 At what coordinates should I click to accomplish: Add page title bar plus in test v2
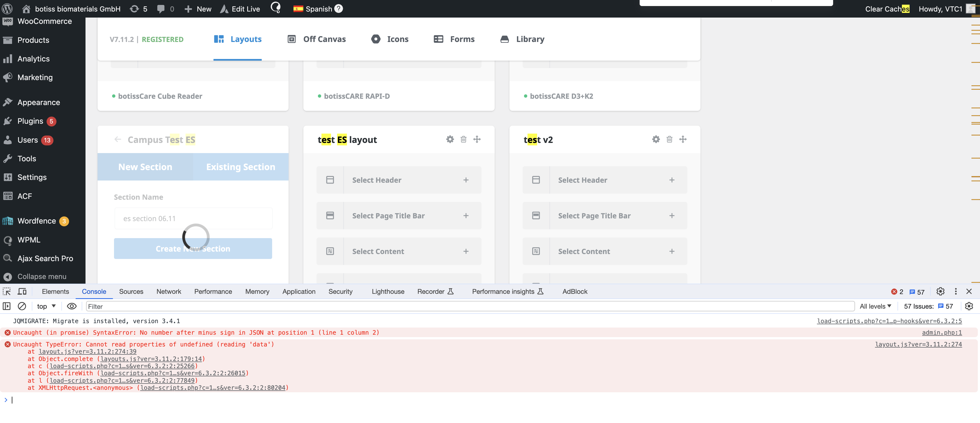(x=671, y=216)
